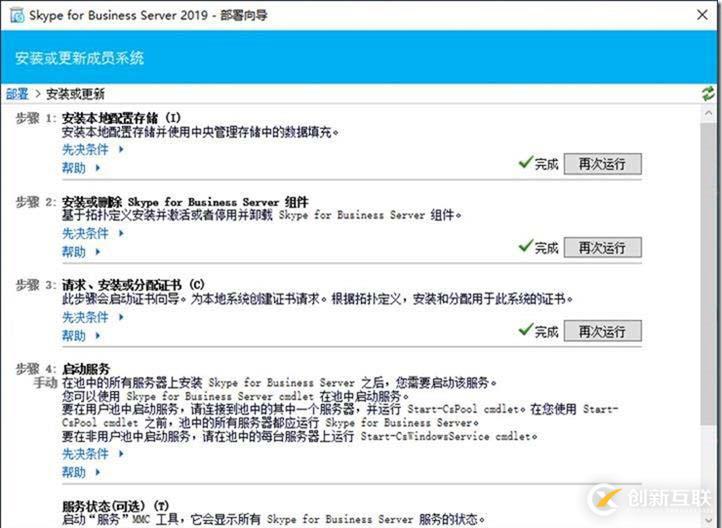The image size is (722, 528).
Task: Click 安装或更新 breadcrumb text
Action: 75,94
